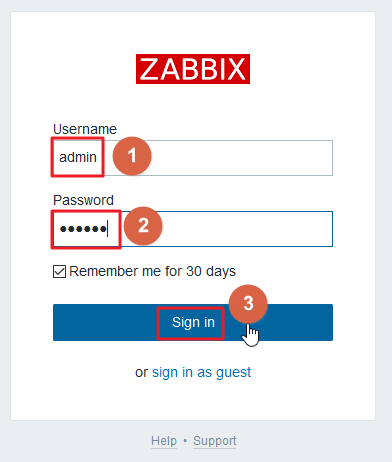Click the red ZABBIX logo
The height and width of the screenshot is (462, 392).
click(x=193, y=69)
